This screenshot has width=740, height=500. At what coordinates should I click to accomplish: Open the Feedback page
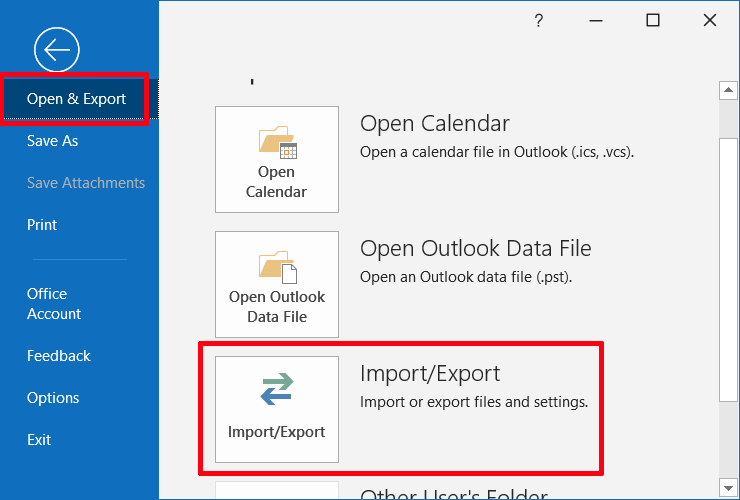point(59,356)
